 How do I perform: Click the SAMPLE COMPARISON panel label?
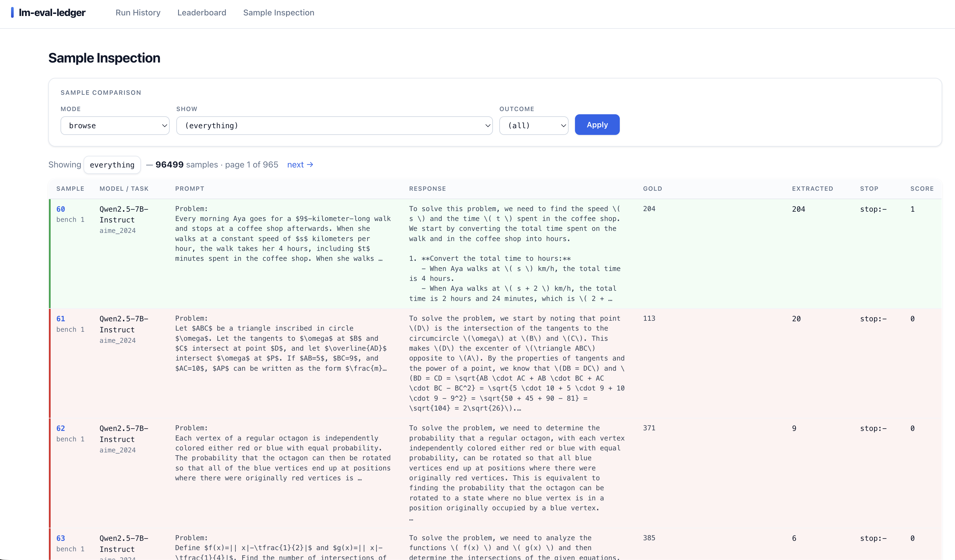coord(101,92)
